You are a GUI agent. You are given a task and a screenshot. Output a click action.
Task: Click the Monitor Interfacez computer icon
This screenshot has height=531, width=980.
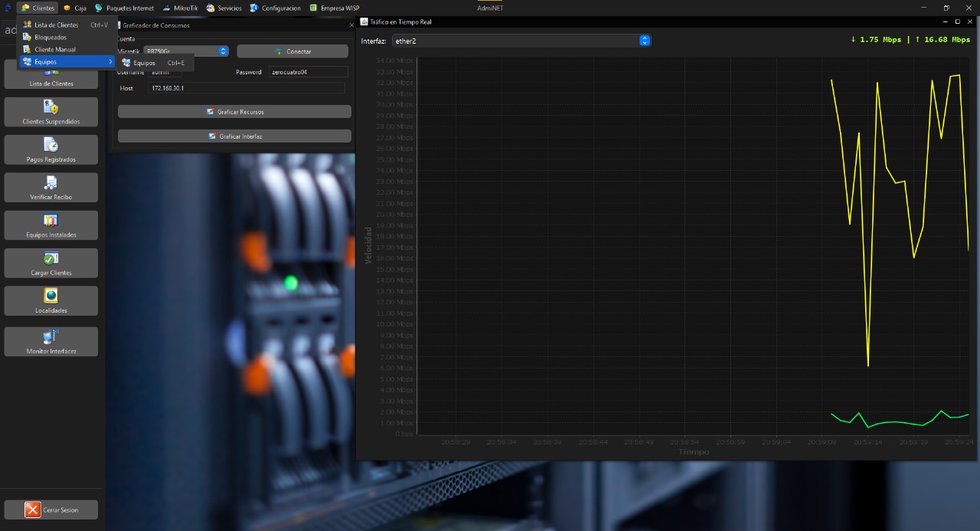(x=51, y=336)
